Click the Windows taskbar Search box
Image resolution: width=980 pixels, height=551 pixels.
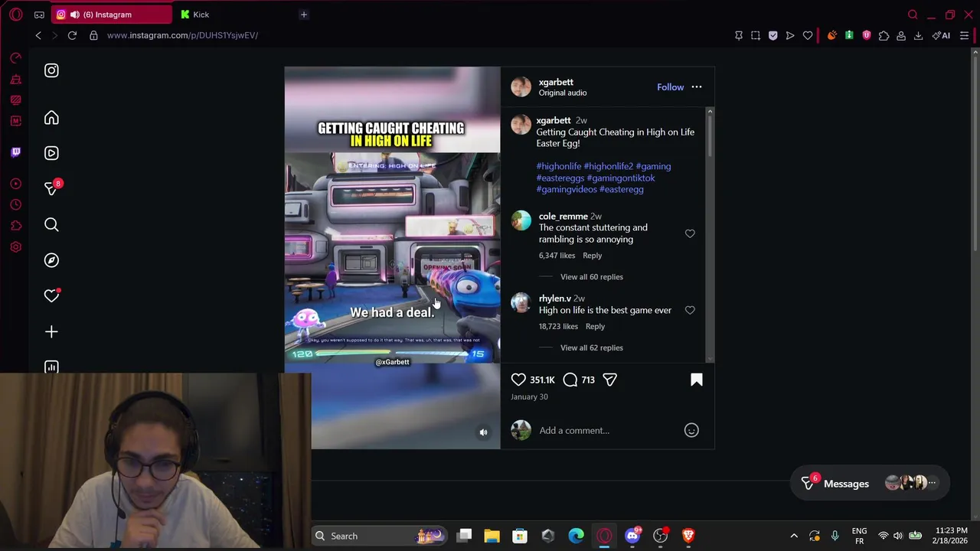(380, 536)
